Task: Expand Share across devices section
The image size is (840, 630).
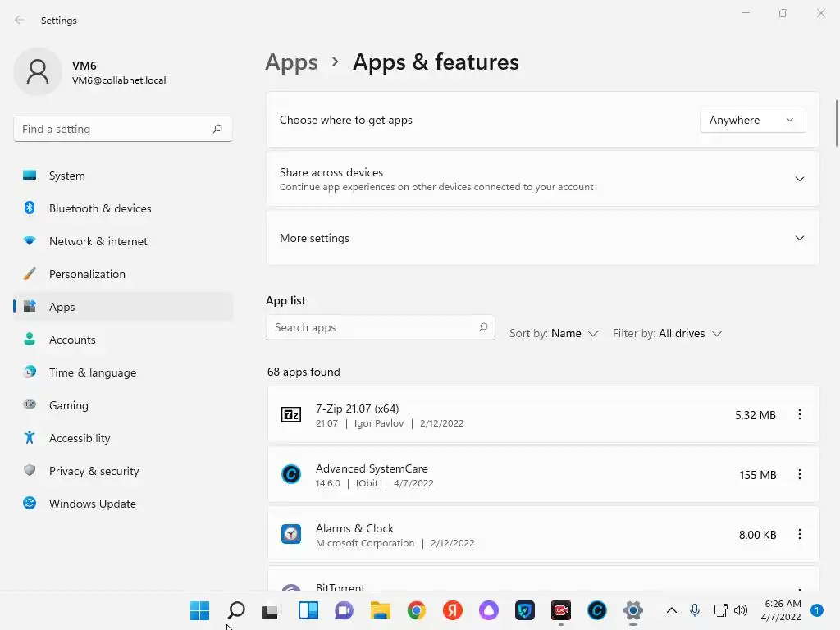Action: [799, 179]
